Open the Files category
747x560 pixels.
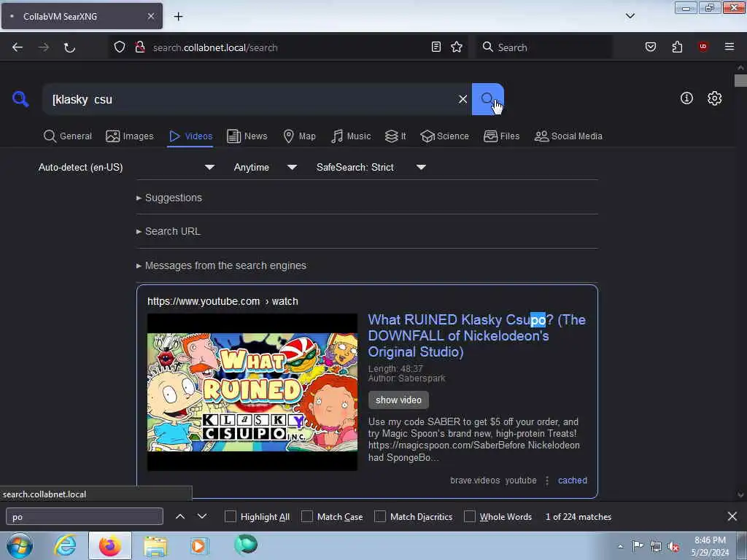(x=501, y=136)
